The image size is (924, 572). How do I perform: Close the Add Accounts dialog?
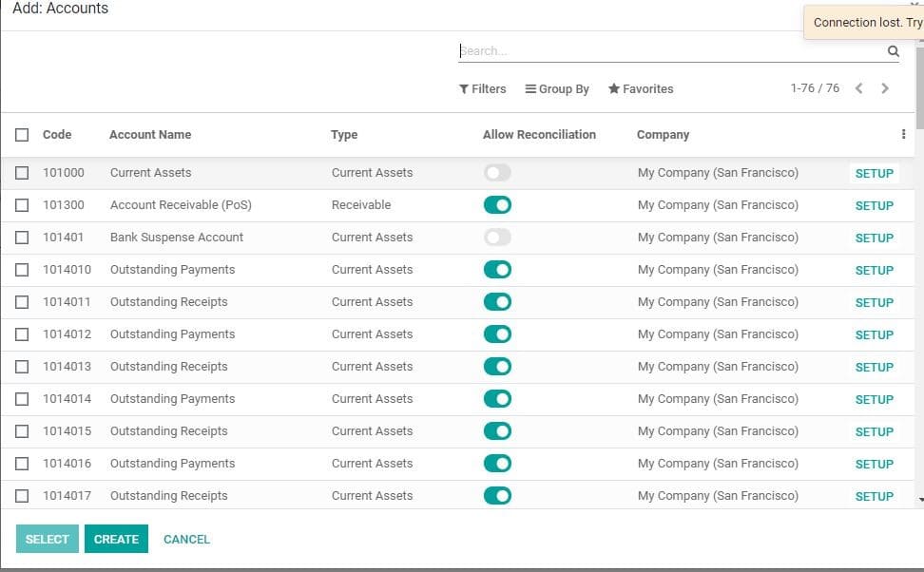(x=915, y=5)
